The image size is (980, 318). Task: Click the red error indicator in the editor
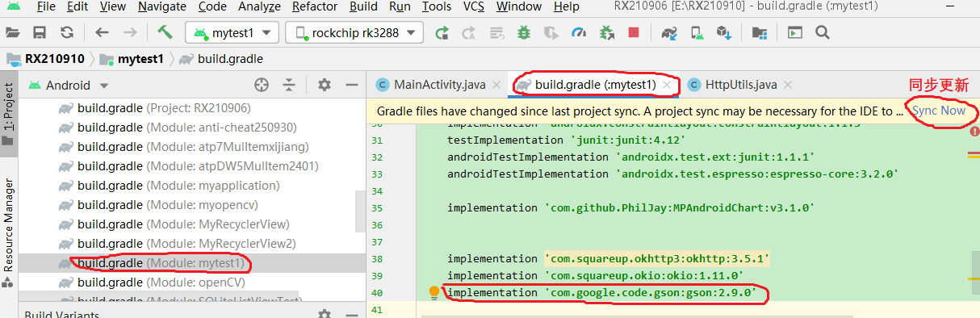pos(974,131)
